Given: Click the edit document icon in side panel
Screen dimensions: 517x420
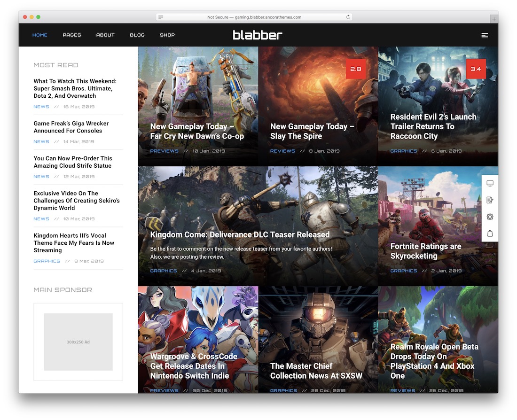Looking at the screenshot, I should (x=490, y=200).
